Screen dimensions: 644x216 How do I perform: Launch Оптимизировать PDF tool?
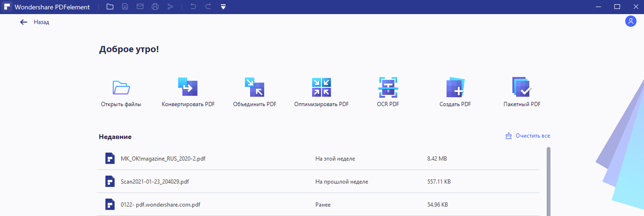321,87
